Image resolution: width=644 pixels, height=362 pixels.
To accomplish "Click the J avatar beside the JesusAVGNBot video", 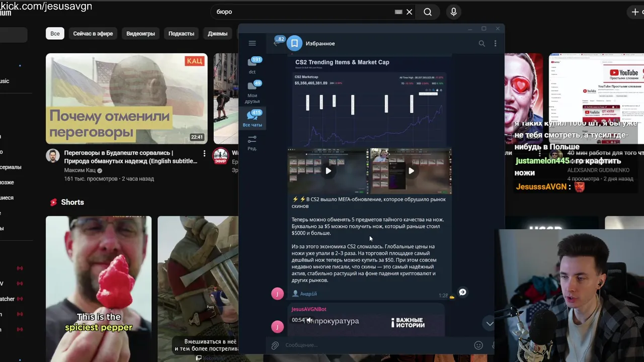I will coord(277,327).
